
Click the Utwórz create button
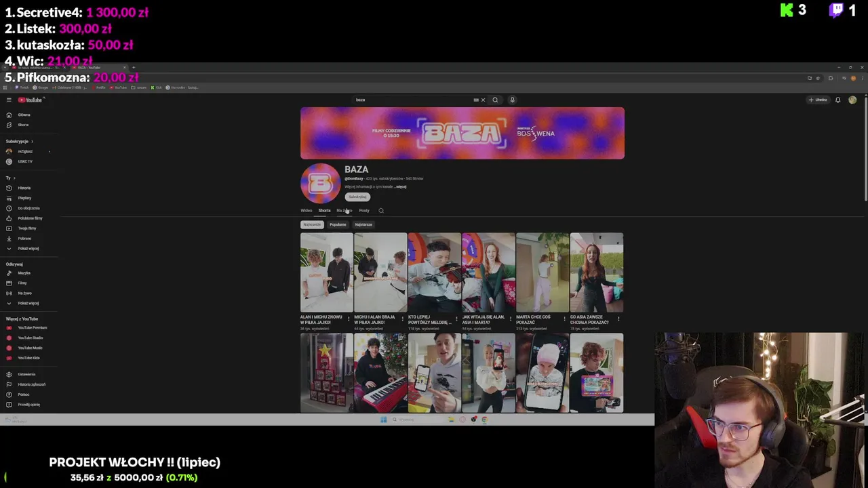point(818,100)
